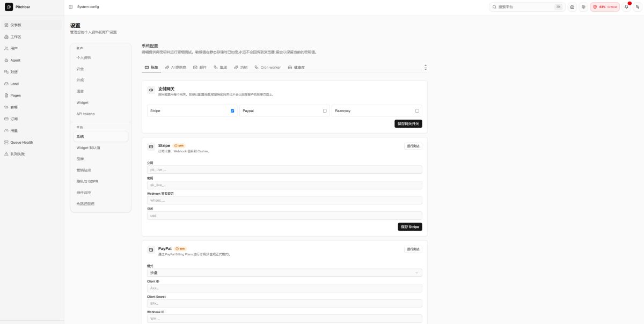Toggle the light theme sun icon
The height and width of the screenshot is (324, 644).
tap(583, 7)
